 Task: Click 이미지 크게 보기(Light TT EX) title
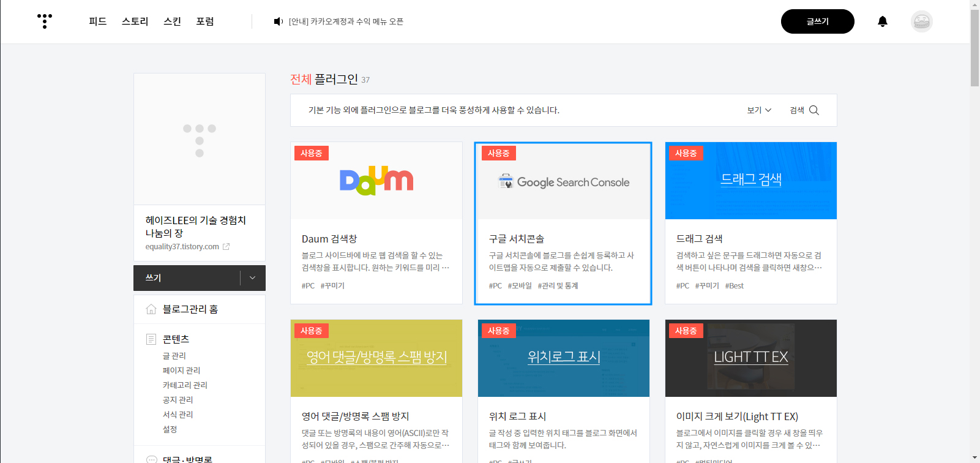tap(737, 416)
